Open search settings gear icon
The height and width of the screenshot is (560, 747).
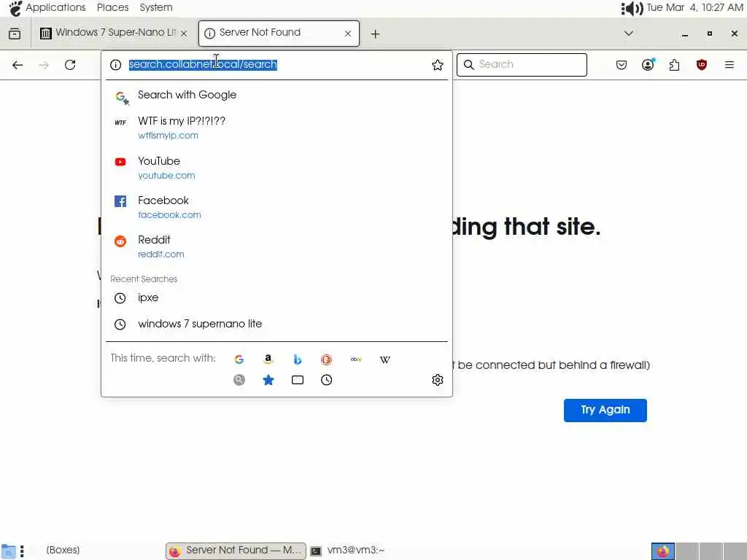(x=438, y=380)
